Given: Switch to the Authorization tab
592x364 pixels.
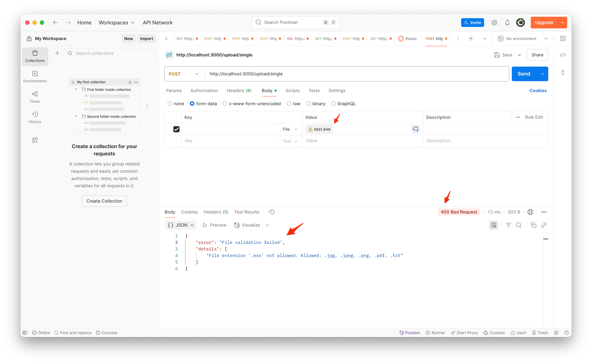Looking at the screenshot, I should (204, 90).
